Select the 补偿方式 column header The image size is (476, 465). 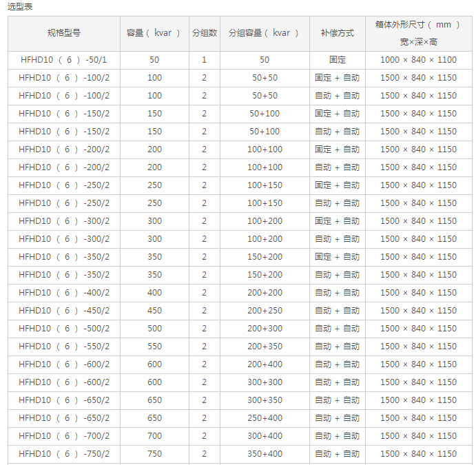338,33
